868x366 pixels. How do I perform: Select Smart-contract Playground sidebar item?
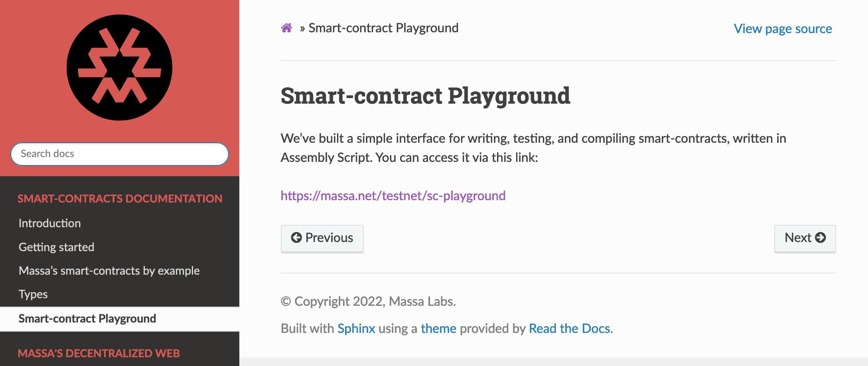[x=87, y=319]
